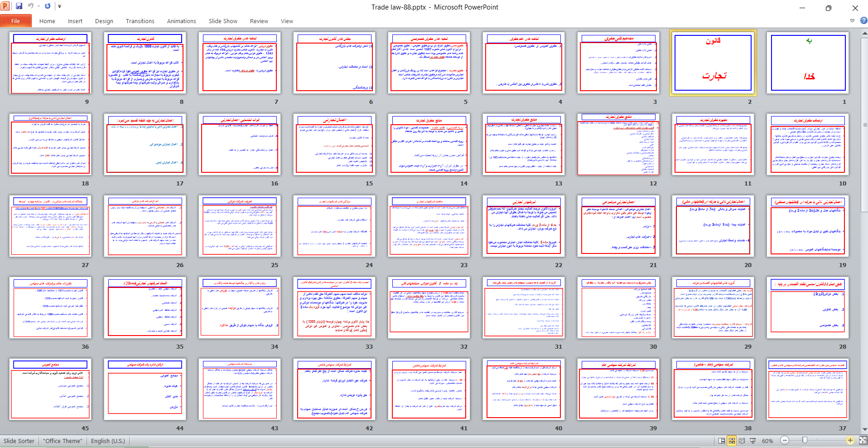Save the presentation using the floppy icon
This screenshot has width=868, height=448.
pyautogui.click(x=19, y=6)
